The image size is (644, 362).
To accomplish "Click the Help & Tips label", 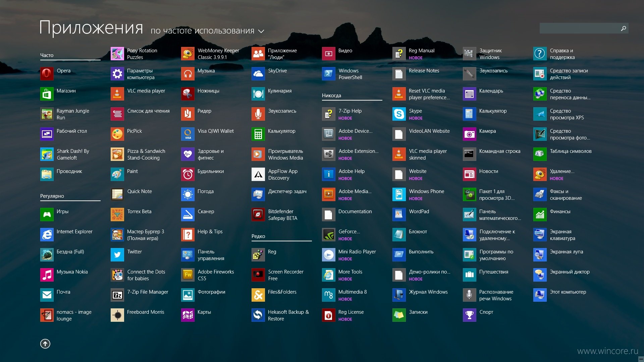I will point(210,232).
